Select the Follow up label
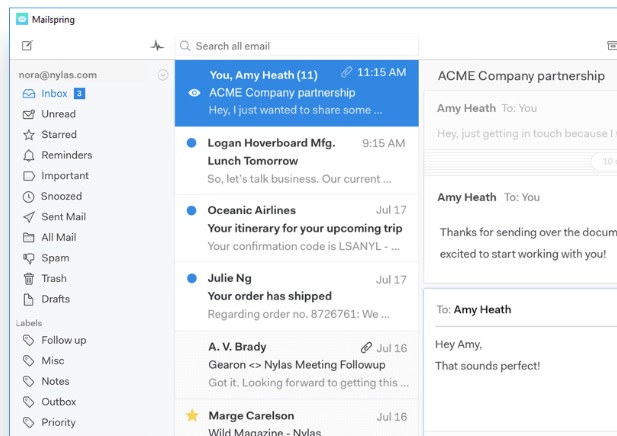Viewport: 617px width, 436px height. pyautogui.click(x=63, y=340)
